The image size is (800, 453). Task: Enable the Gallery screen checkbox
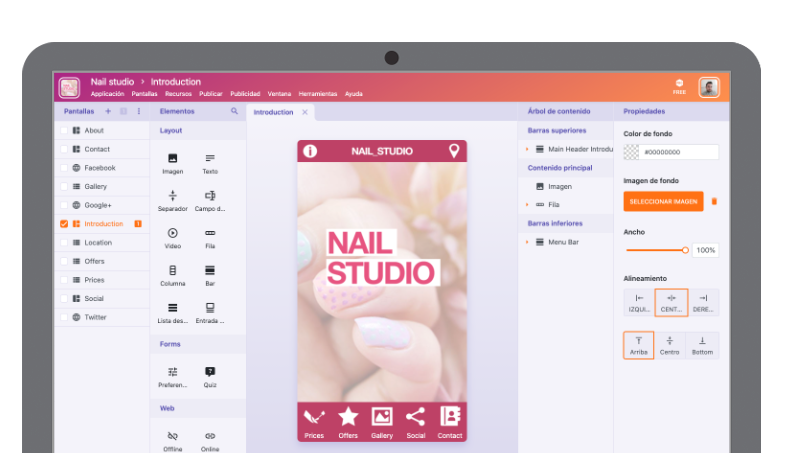click(65, 186)
